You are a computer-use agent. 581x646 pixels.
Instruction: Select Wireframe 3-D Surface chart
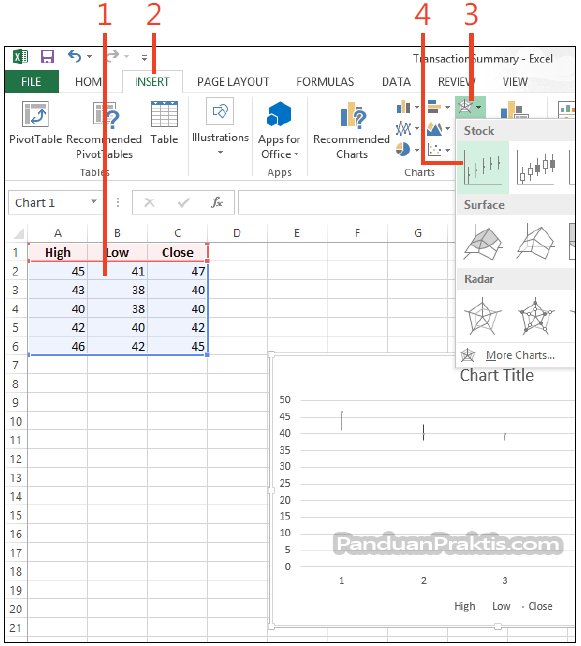(536, 242)
